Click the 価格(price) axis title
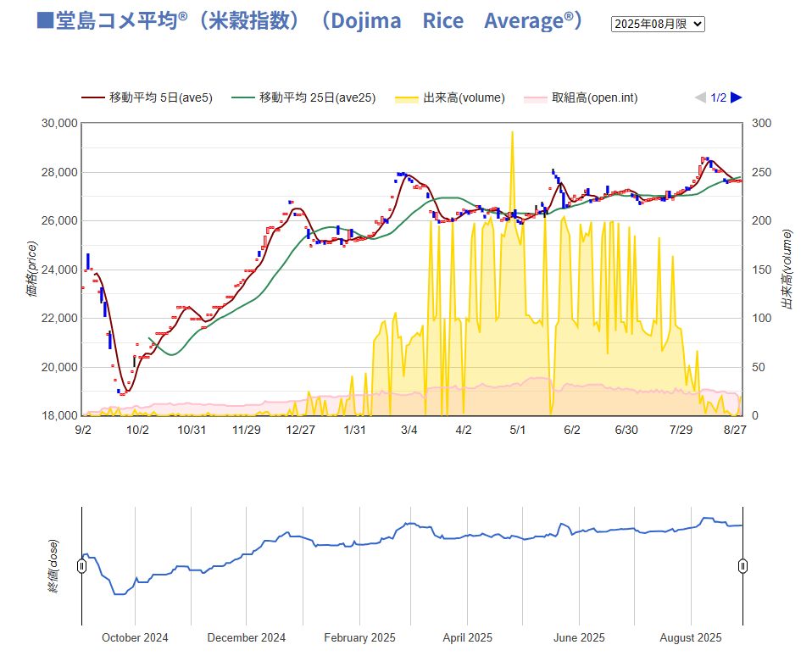The width and height of the screenshot is (812, 656). (32, 270)
